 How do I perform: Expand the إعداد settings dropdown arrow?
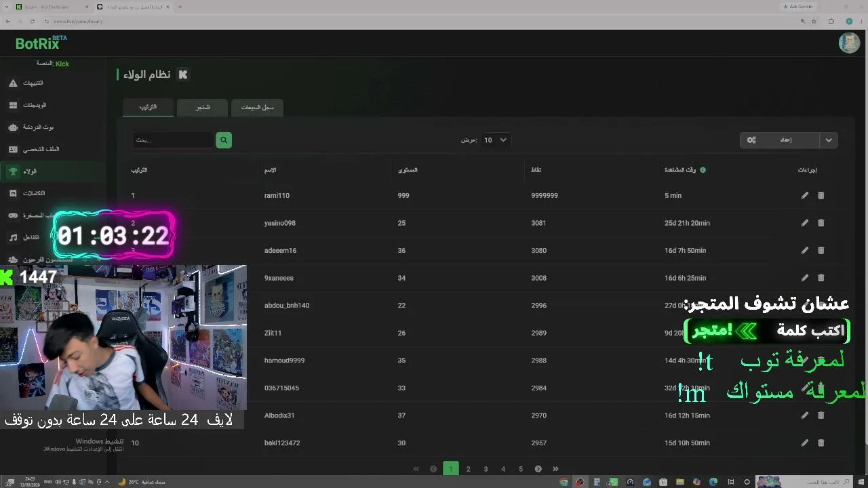(x=829, y=140)
